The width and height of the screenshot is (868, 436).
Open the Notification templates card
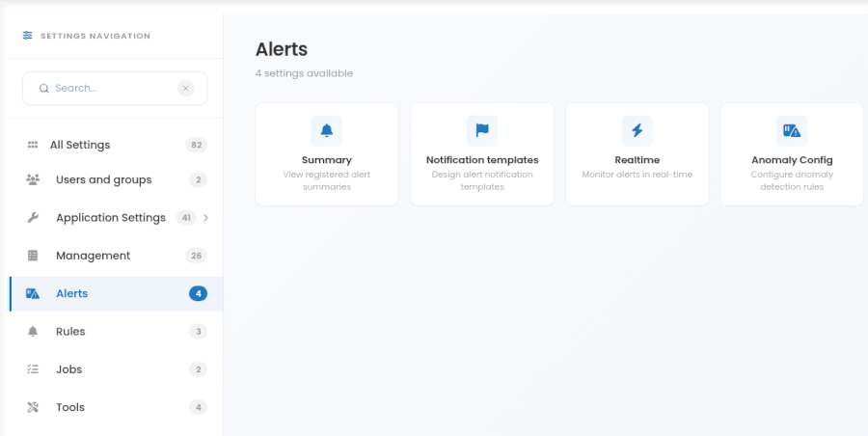[x=482, y=154]
